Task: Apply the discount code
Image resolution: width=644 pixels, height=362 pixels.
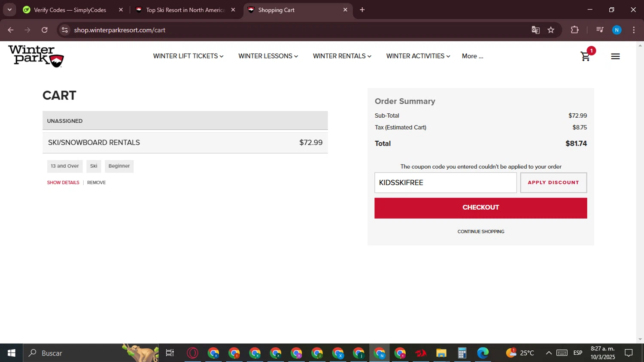Action: [x=553, y=183]
